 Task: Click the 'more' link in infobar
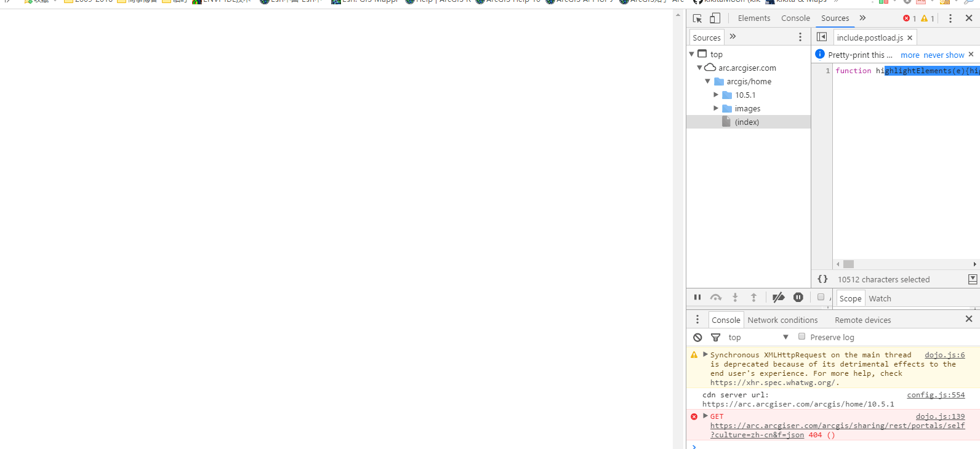point(910,55)
